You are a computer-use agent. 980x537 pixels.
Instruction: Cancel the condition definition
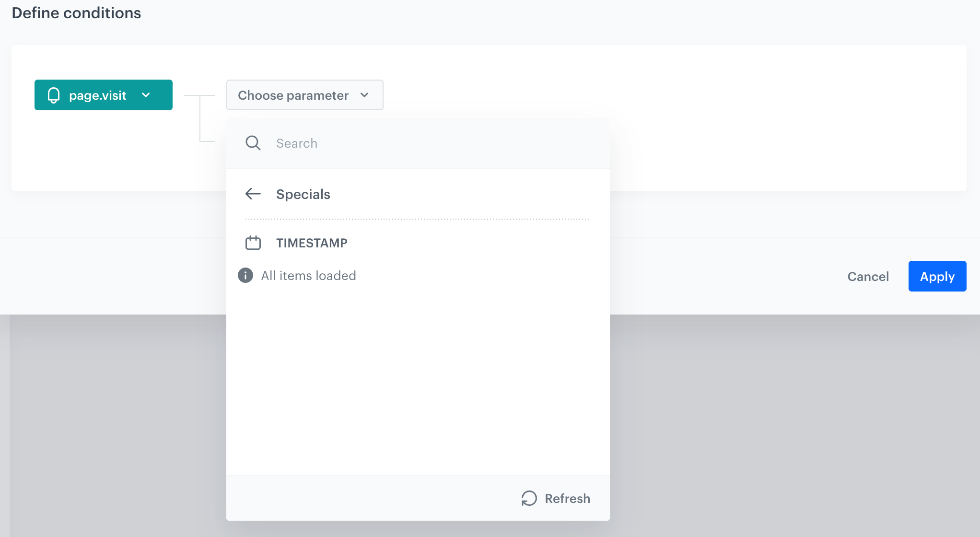click(868, 276)
